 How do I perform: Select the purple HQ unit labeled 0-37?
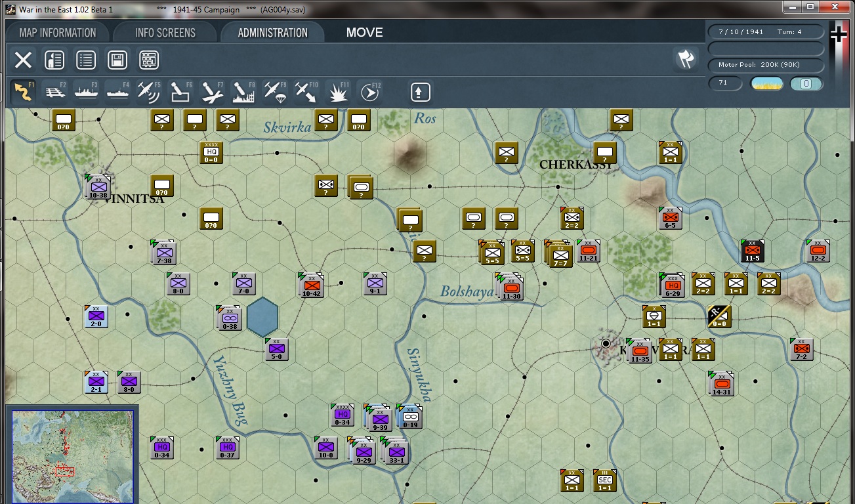tap(227, 448)
